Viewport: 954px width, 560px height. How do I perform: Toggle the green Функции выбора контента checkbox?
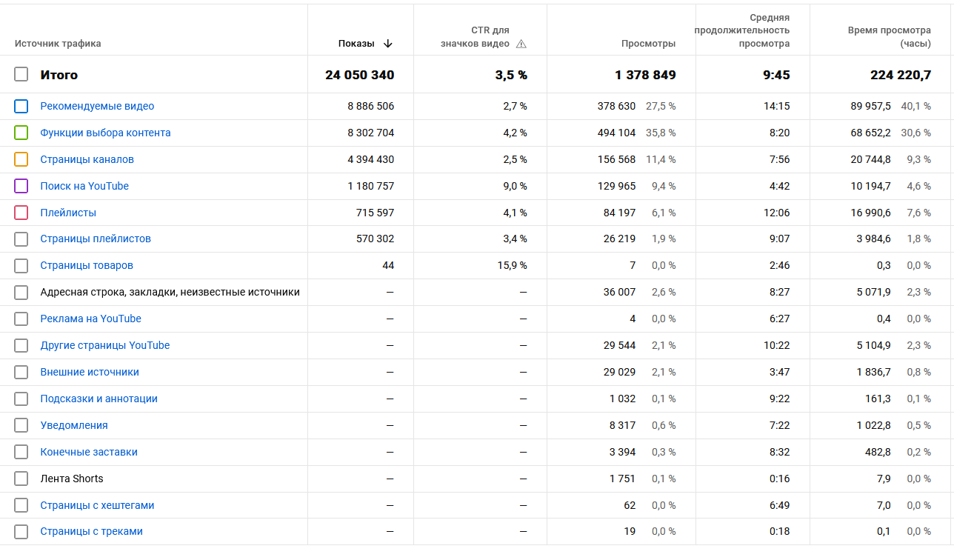[21, 133]
